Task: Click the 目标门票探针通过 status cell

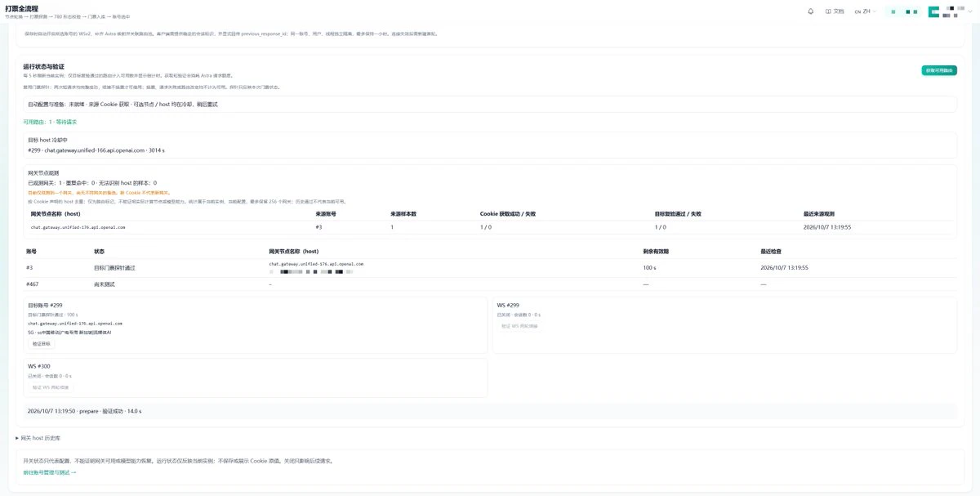Action: (x=113, y=267)
